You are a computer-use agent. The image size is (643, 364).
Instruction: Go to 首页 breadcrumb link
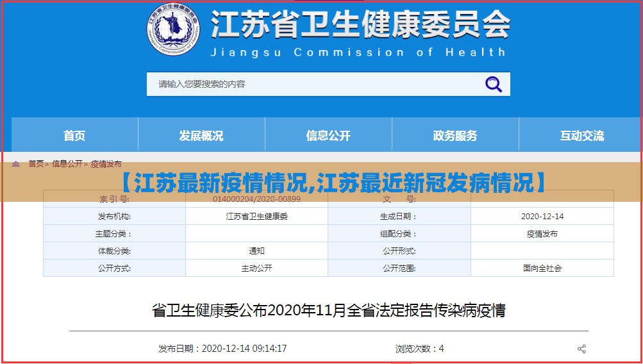(36, 164)
